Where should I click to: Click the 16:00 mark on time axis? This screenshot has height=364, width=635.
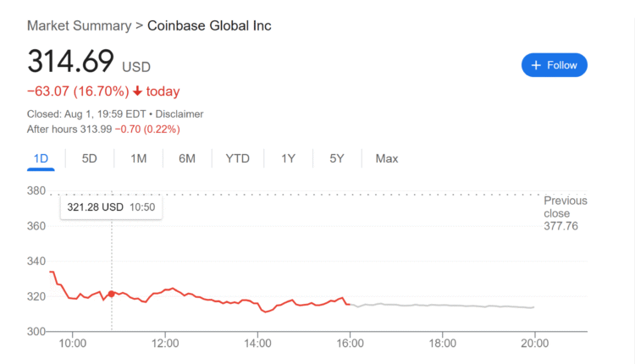click(350, 343)
